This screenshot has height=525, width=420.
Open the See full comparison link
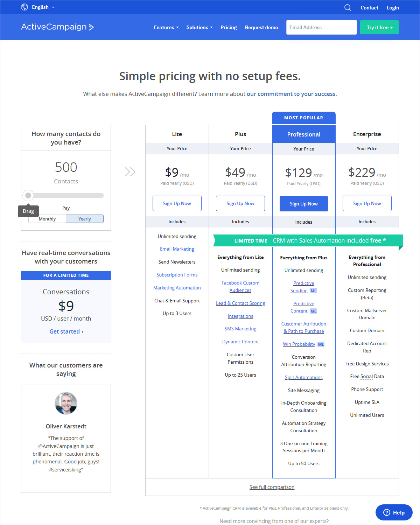(272, 487)
